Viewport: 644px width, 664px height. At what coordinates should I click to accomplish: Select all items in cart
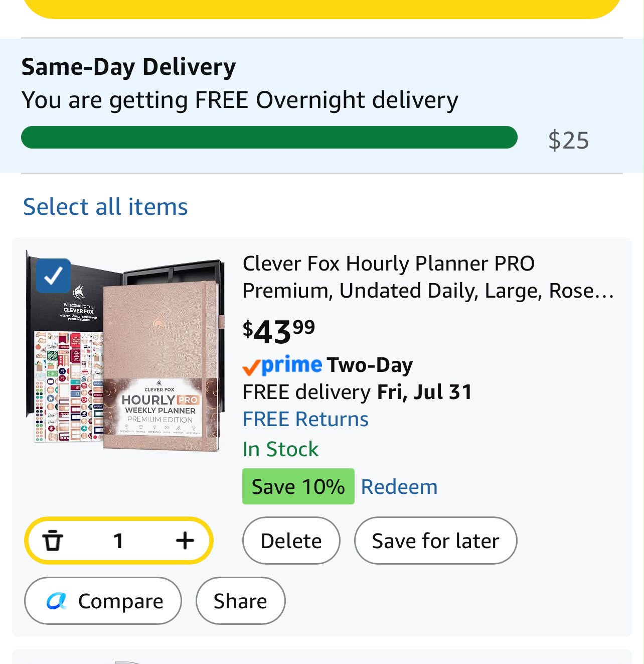tap(105, 207)
